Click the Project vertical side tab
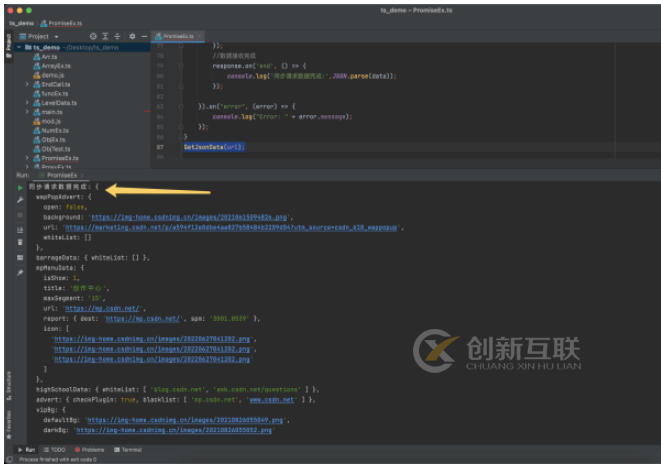This screenshot has height=465, width=661. pos(7,42)
